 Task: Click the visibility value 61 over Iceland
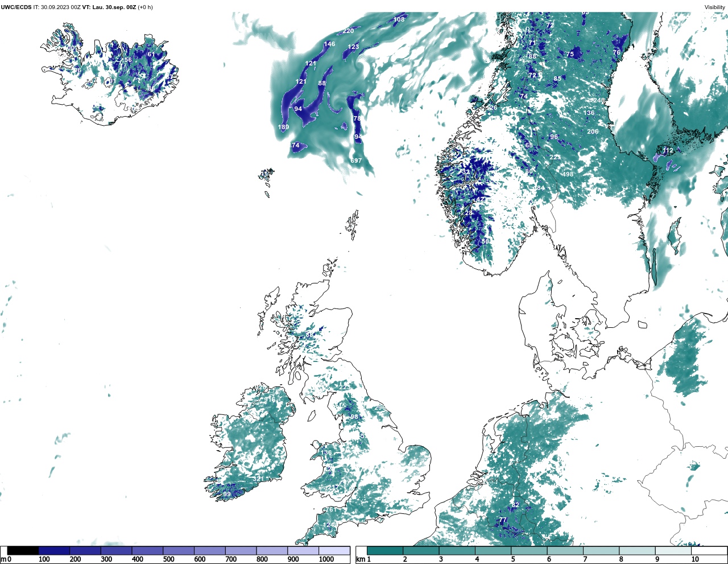pos(151,54)
